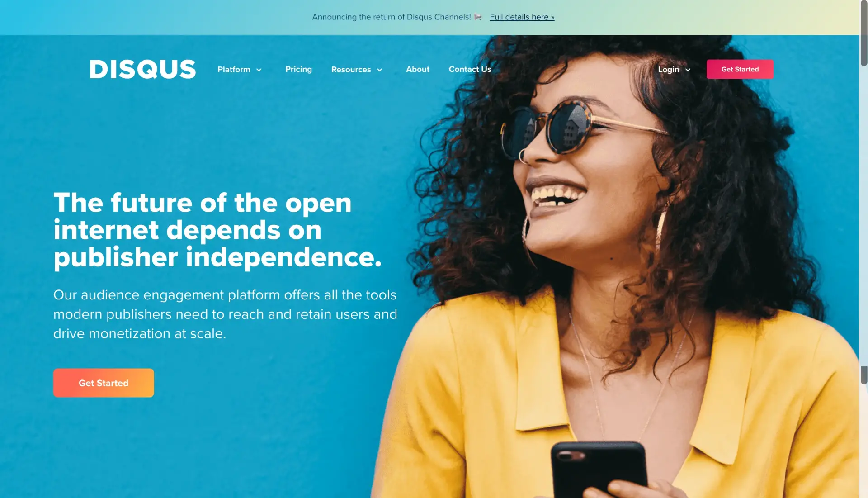Click the Resources dropdown arrow icon
Image resolution: width=868 pixels, height=498 pixels.
380,70
